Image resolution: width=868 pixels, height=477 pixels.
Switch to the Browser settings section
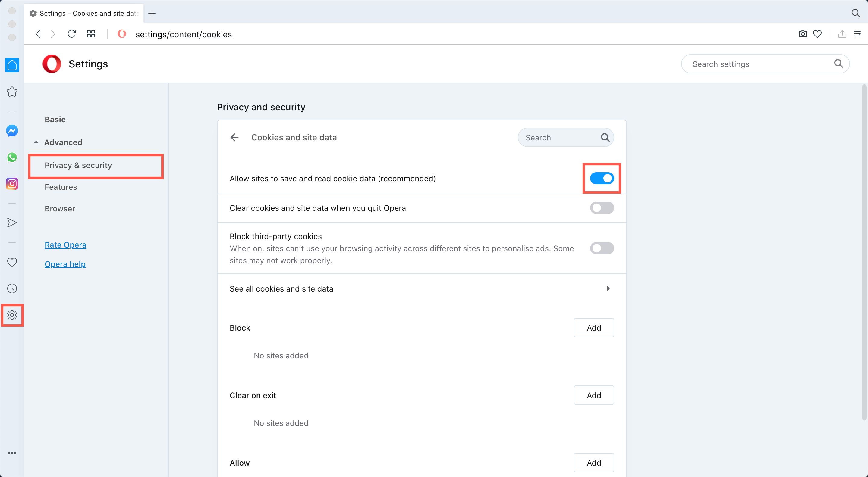pyautogui.click(x=60, y=208)
